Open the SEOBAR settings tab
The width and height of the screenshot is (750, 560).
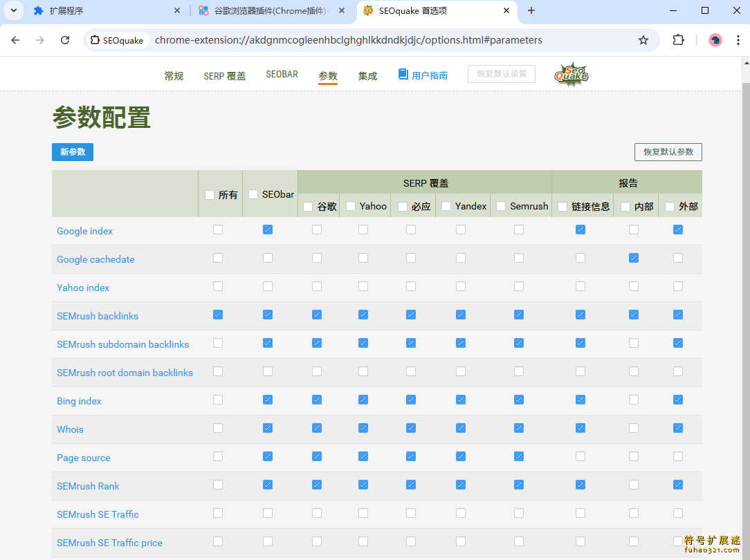tap(282, 75)
